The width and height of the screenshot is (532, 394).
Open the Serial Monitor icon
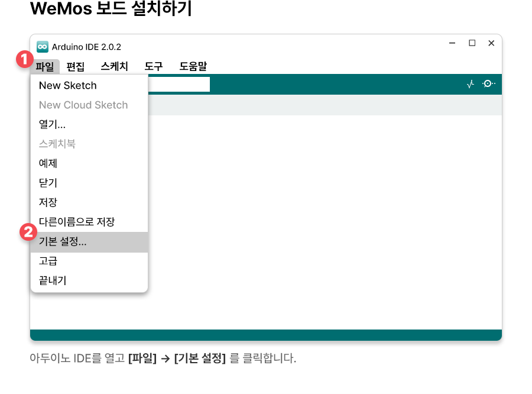(x=489, y=84)
